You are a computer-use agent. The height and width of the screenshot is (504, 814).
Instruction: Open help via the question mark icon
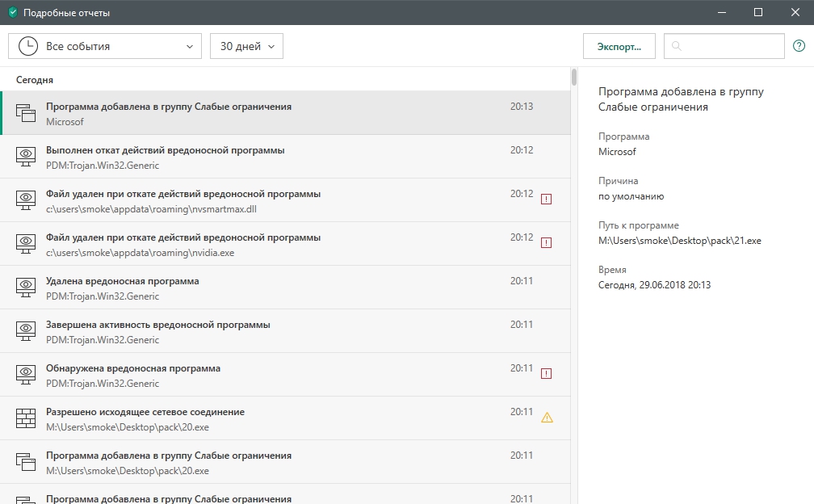coord(799,46)
